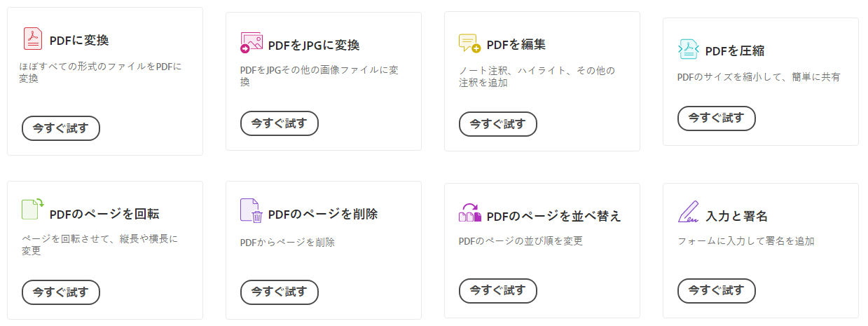Screen dimensions: 868x326
Task: Click 今すぐ試す under PDFのページを削除
Action: pyautogui.click(x=280, y=292)
